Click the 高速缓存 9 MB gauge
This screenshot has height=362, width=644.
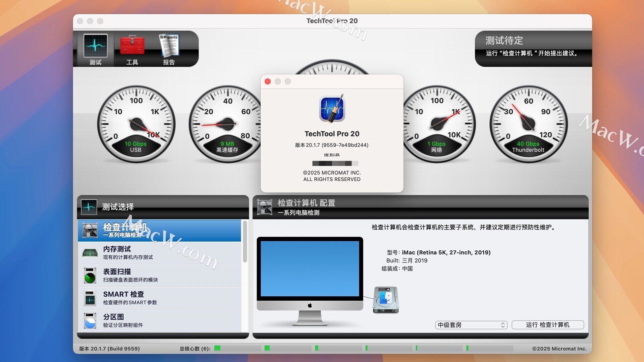point(225,124)
